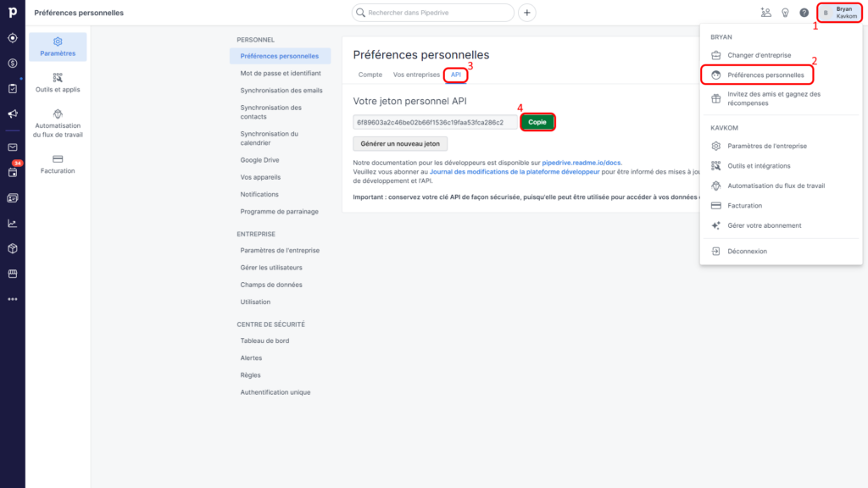Viewport: 868px width, 488px height.
Task: Select Changer d'entreprise in account menu
Action: (x=781, y=55)
